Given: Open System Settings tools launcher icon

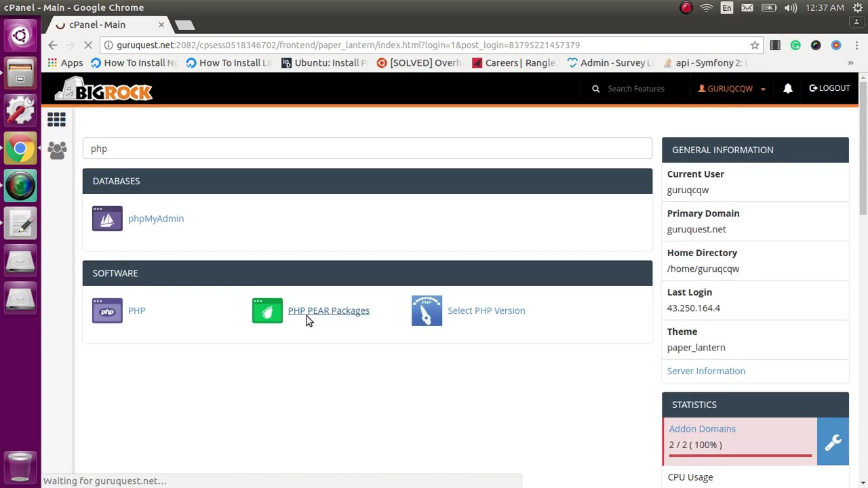Looking at the screenshot, I should coord(20,110).
